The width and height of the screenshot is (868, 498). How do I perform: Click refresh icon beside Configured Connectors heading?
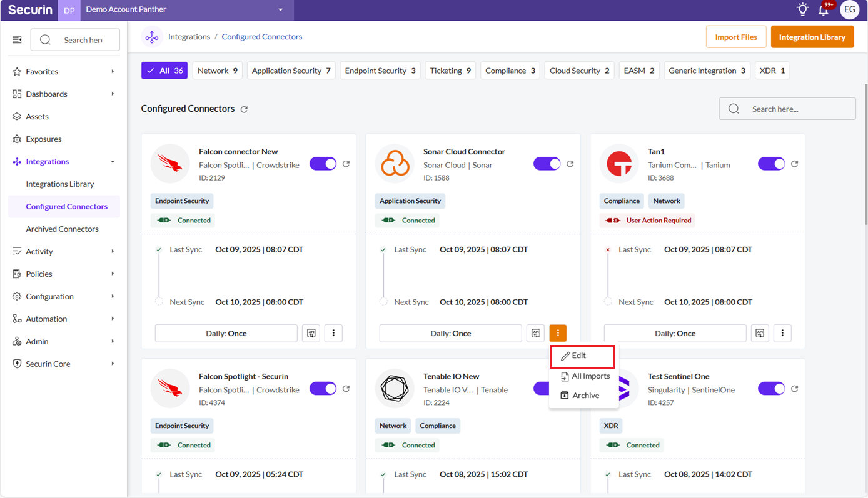[245, 109]
